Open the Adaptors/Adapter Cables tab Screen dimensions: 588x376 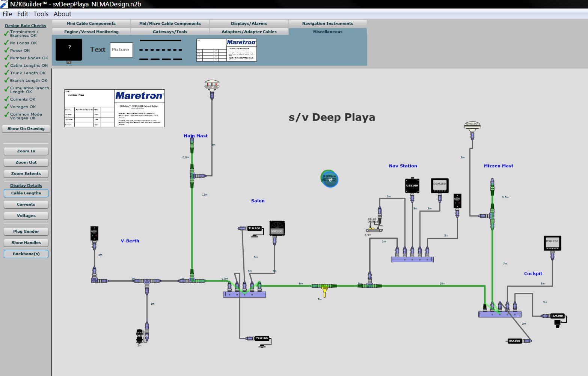point(249,32)
